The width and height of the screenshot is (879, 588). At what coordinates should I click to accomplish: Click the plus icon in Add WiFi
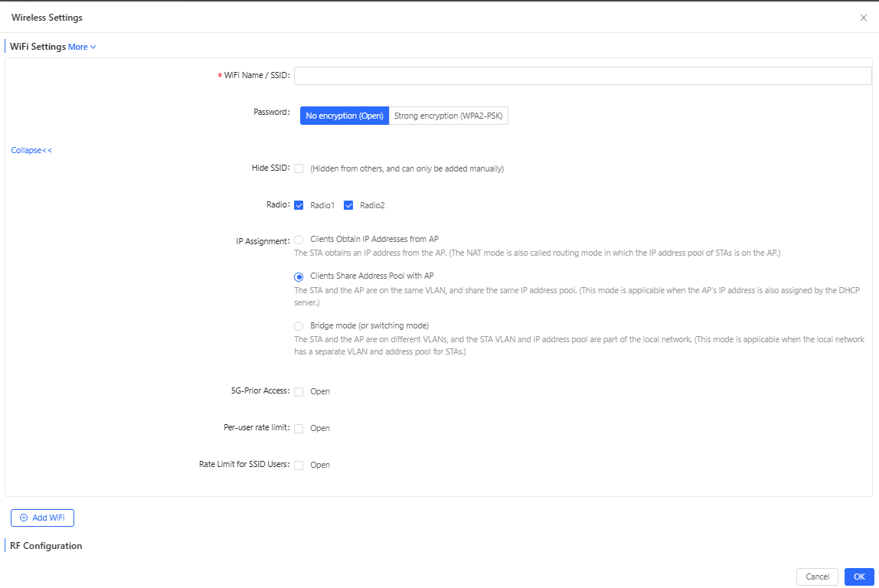24,518
